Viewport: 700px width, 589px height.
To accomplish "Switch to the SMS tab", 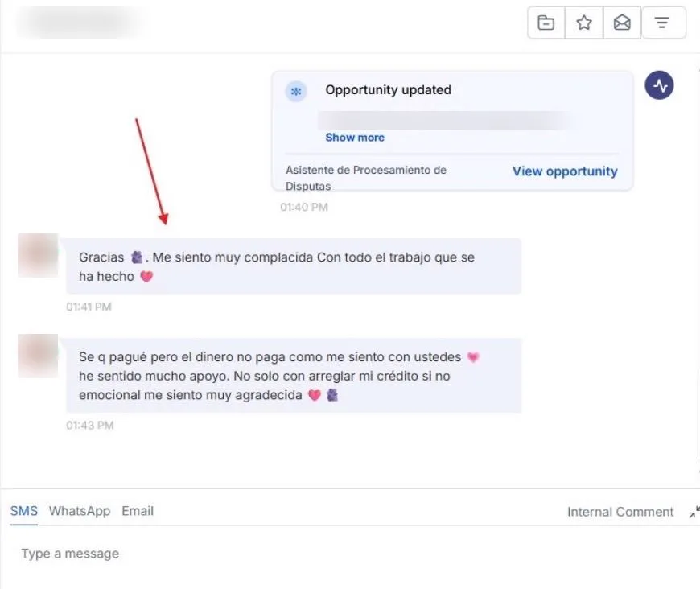I will point(24,511).
